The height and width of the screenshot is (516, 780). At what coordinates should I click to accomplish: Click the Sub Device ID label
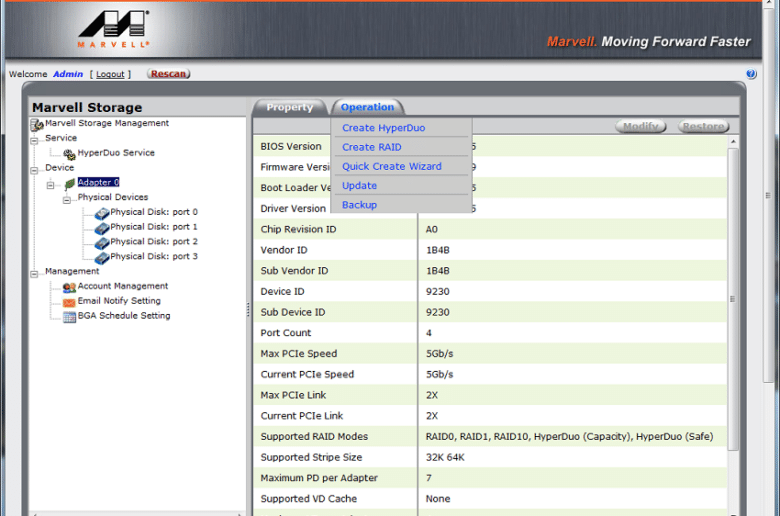click(293, 312)
